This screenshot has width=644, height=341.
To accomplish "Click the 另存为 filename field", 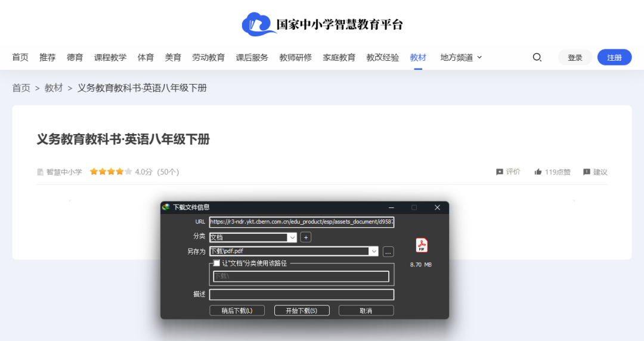I will [289, 252].
